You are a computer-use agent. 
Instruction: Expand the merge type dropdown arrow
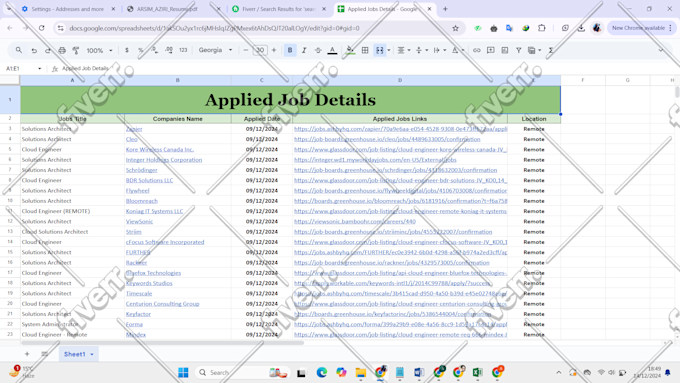coord(389,50)
